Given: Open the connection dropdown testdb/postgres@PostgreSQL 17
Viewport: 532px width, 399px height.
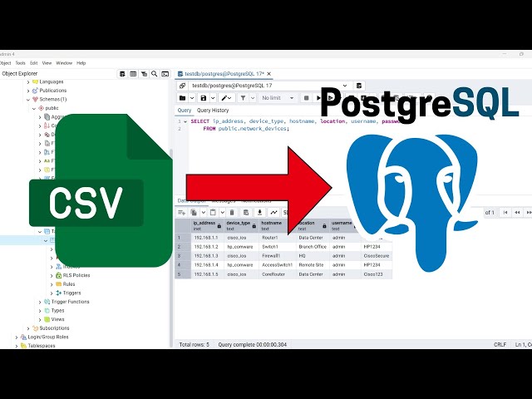Looking at the screenshot, I should pos(269,86).
